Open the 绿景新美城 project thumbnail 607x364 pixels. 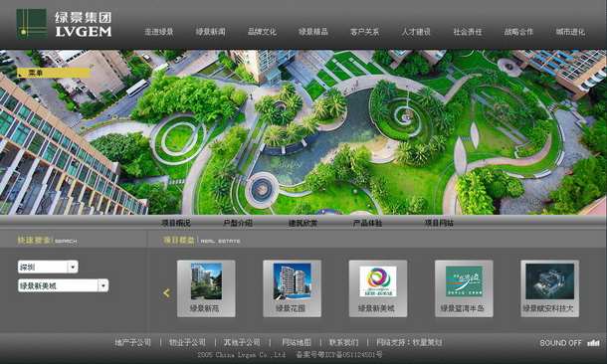click(x=378, y=288)
